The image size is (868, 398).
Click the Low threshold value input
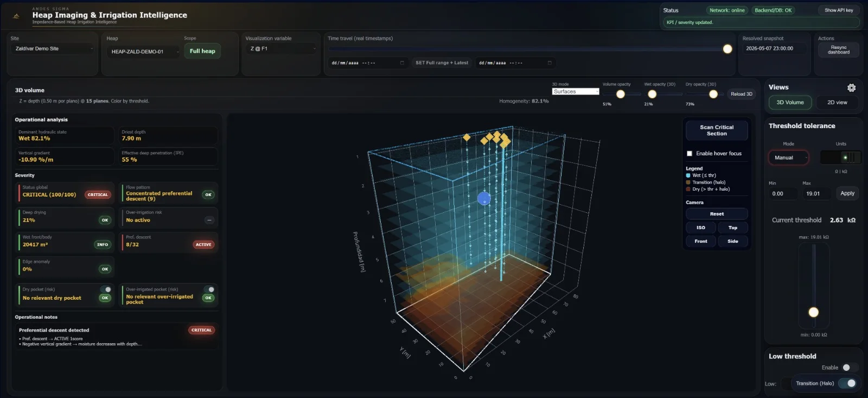pos(785,383)
